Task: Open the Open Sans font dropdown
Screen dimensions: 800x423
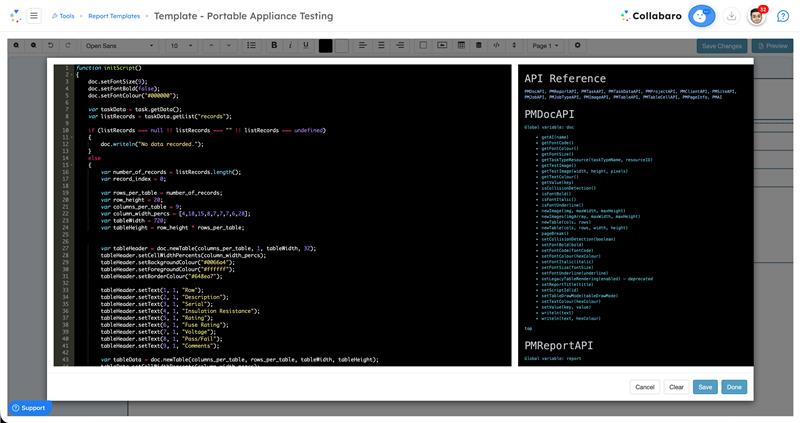Action: pos(119,45)
